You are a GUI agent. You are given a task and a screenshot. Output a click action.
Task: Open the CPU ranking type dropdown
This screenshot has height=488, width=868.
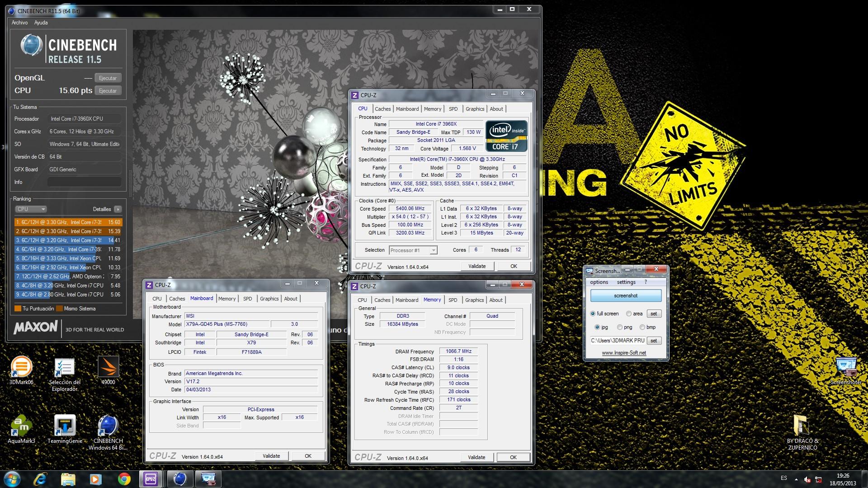[x=31, y=209]
